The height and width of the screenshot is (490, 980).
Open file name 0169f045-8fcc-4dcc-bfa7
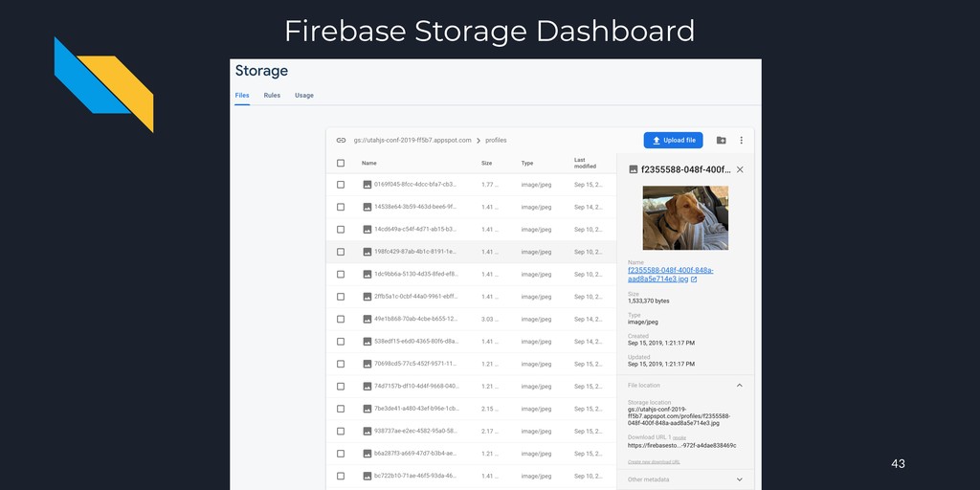click(415, 185)
